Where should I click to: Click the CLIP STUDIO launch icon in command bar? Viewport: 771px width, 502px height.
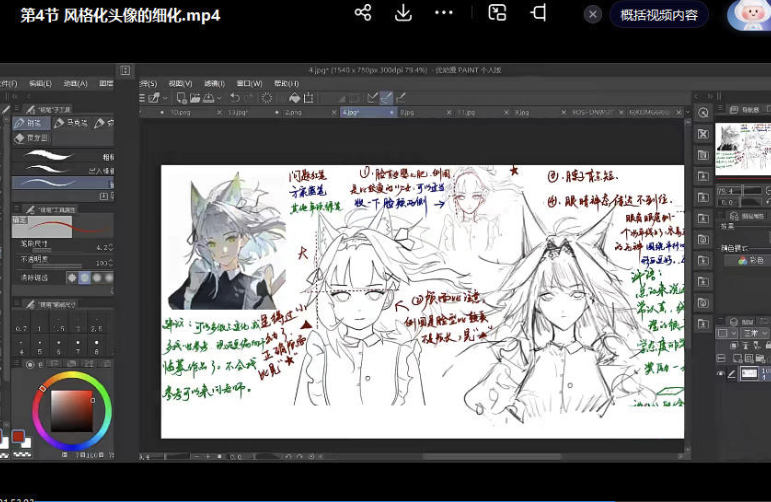(x=154, y=98)
